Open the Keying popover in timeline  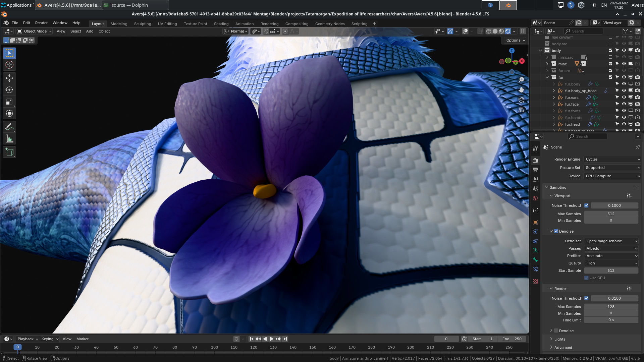tap(50, 339)
